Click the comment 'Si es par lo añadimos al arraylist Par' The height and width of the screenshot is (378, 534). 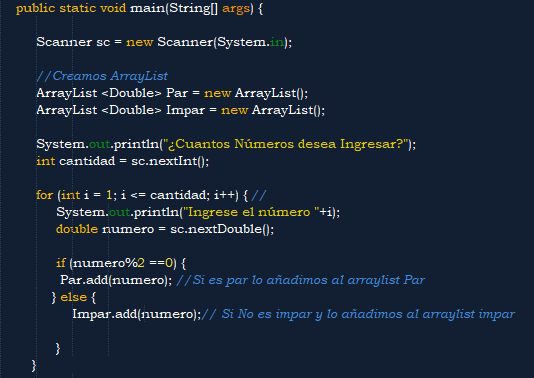(300, 280)
